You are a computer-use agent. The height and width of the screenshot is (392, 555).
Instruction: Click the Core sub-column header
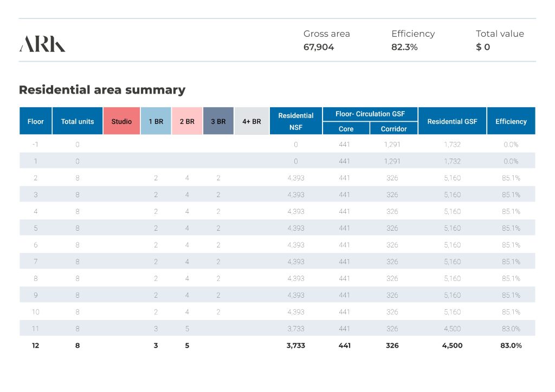(x=346, y=129)
